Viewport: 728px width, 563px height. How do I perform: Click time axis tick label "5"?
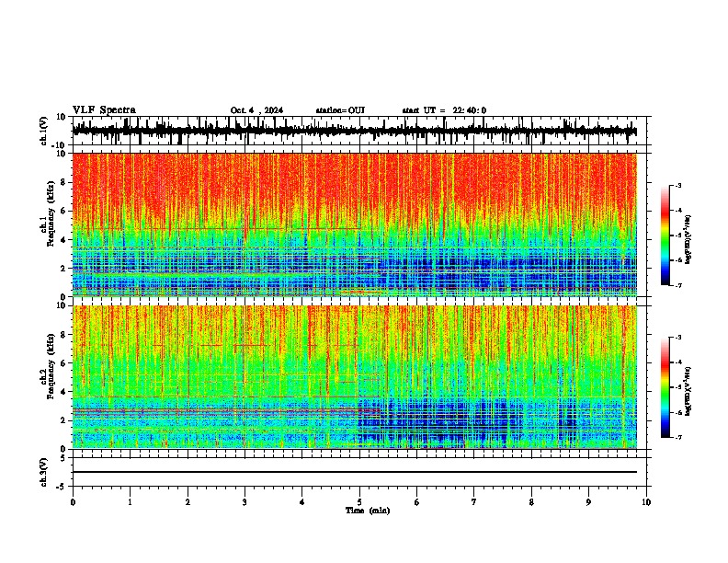pyautogui.click(x=359, y=502)
